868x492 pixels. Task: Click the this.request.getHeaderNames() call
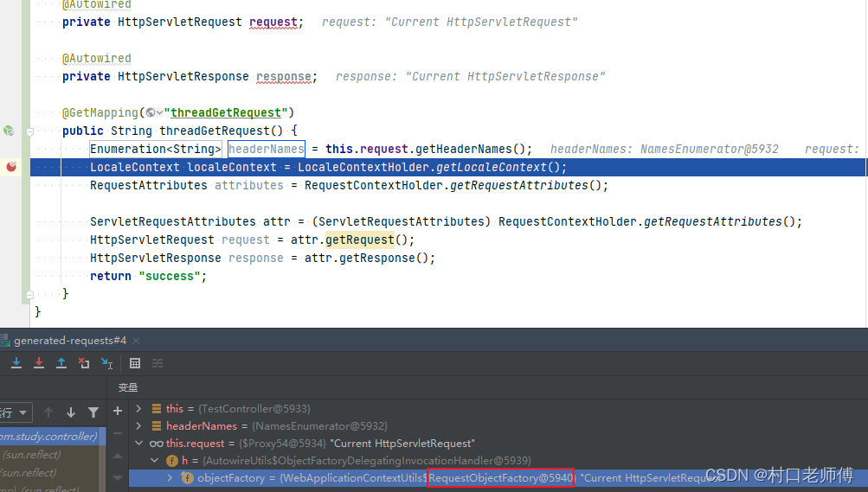click(425, 150)
